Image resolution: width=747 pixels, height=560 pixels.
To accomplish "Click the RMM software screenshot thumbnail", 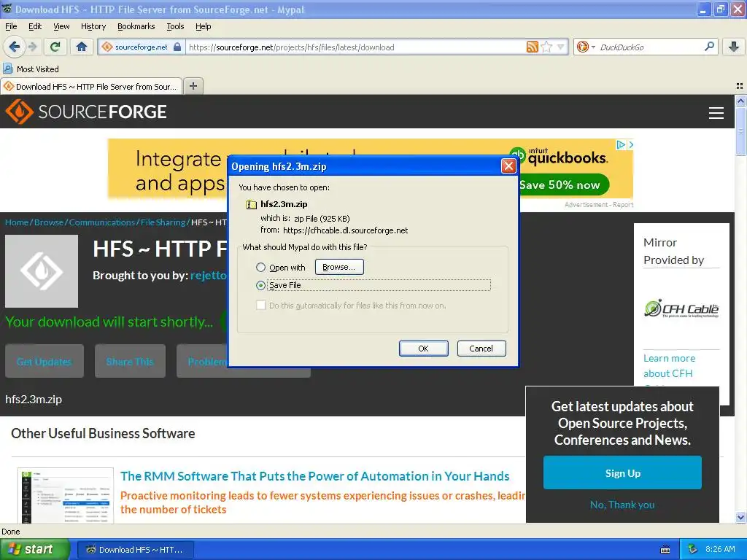I will [66, 495].
